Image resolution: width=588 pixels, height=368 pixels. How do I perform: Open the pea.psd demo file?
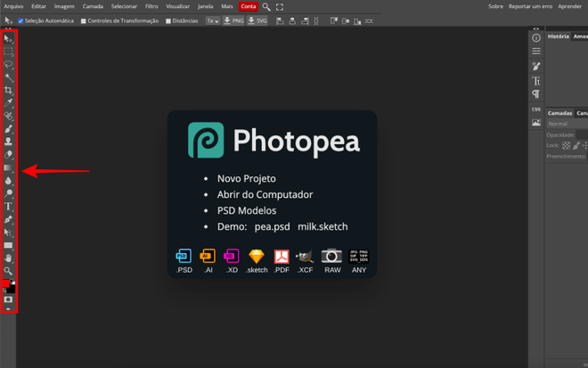click(x=273, y=227)
